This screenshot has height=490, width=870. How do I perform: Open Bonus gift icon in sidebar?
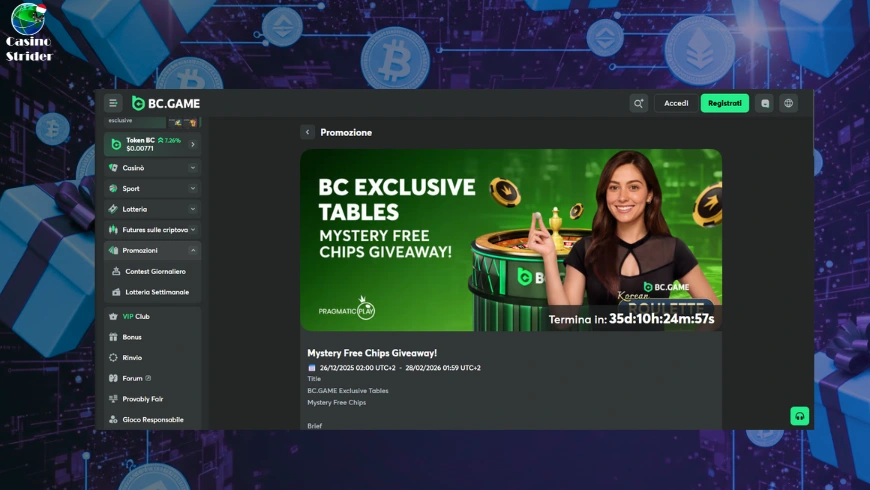(113, 337)
